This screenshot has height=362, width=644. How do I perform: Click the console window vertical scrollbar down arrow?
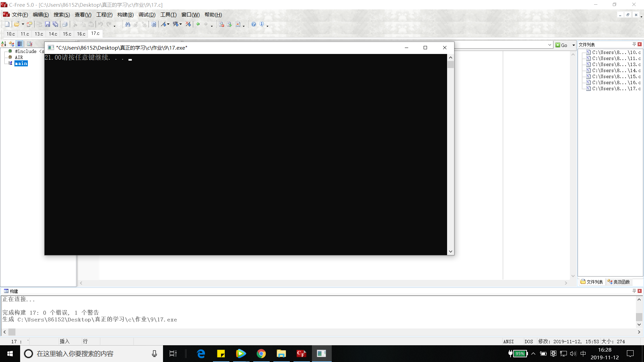(450, 251)
